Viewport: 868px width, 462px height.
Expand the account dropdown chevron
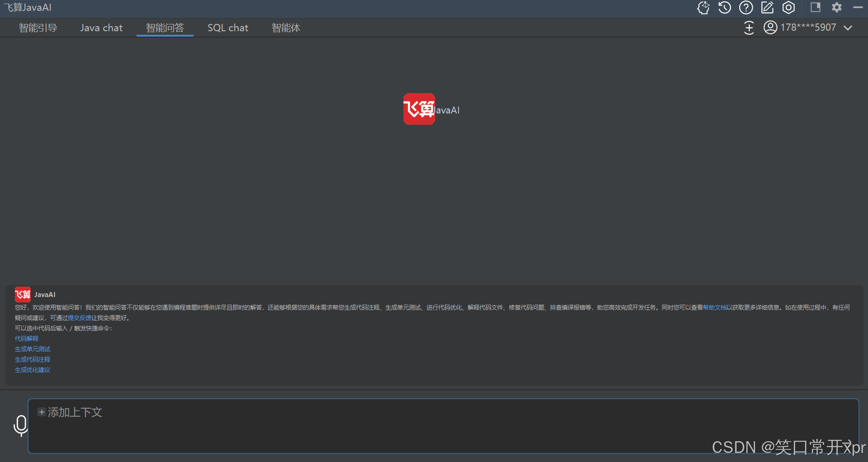coord(848,28)
